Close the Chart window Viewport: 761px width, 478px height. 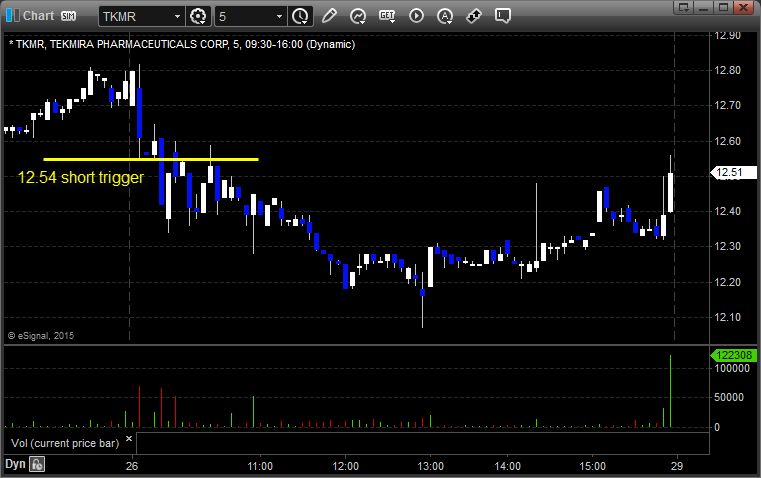(743, 7)
